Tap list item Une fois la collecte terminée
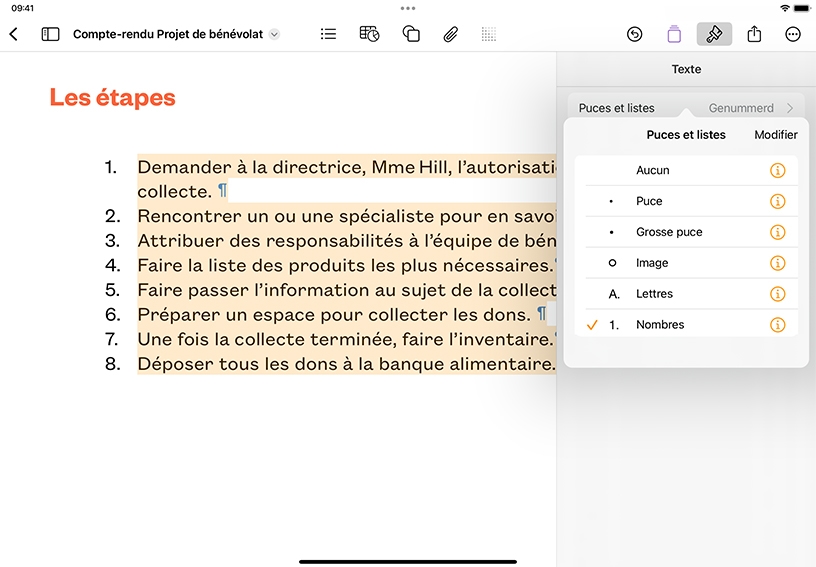The width and height of the screenshot is (816, 567). pos(347,339)
